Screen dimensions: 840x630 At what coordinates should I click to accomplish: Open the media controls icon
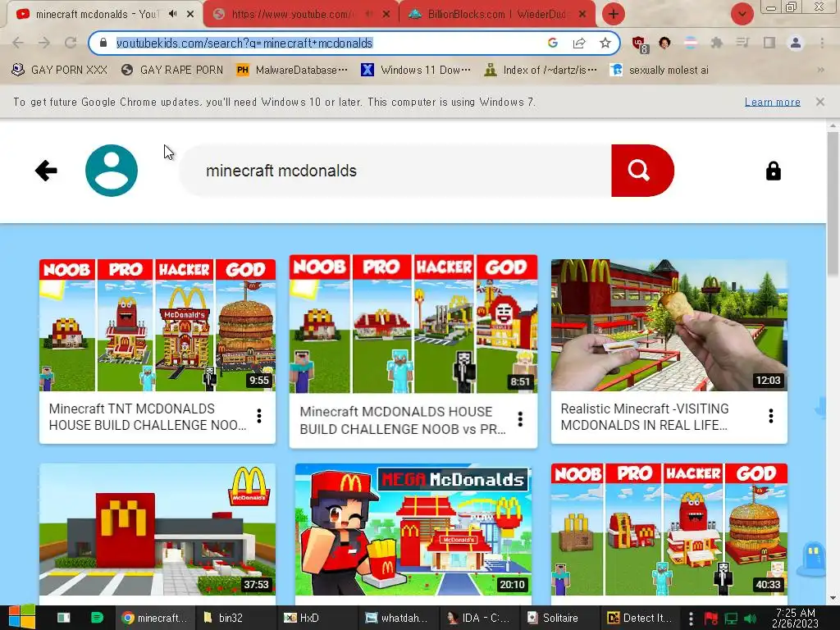[x=742, y=43]
